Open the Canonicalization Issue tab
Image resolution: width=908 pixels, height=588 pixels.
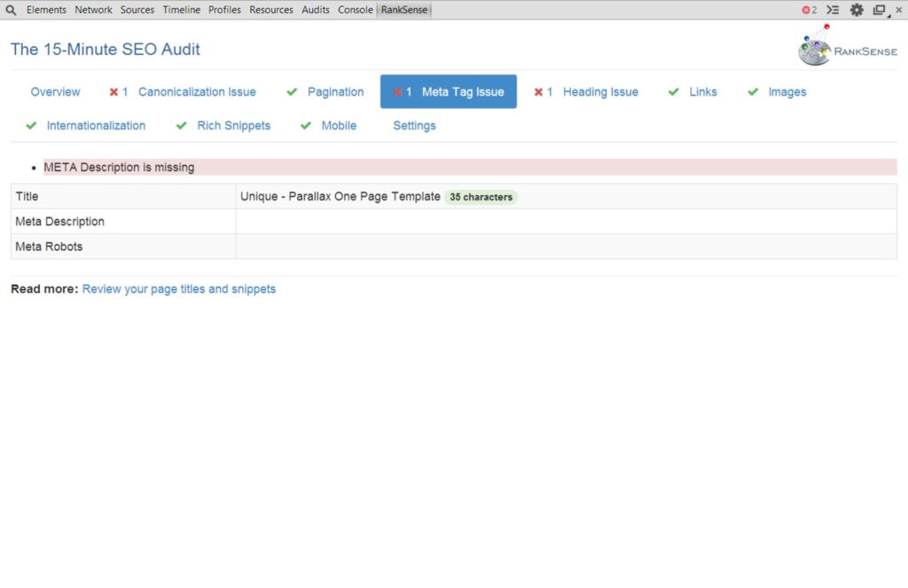(x=183, y=91)
